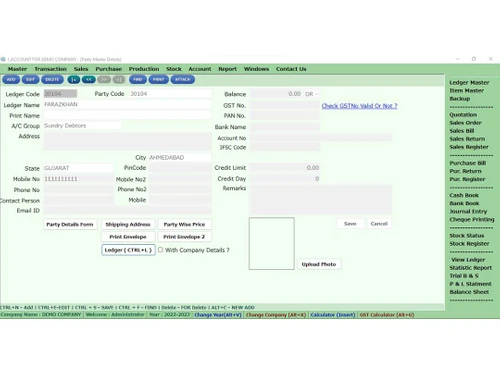The height and width of the screenshot is (375, 500).
Task: Open Quotation from side panel
Action: pos(463,115)
